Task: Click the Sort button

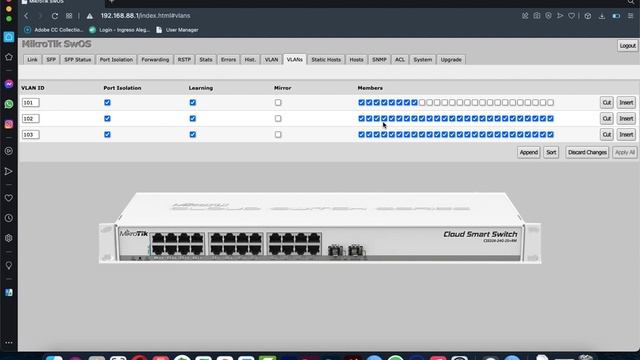Action: tap(551, 152)
